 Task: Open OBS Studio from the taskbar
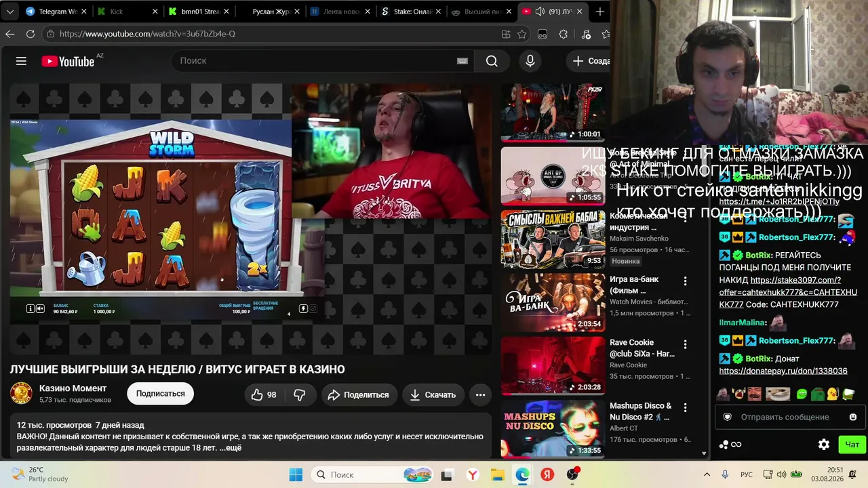click(573, 474)
